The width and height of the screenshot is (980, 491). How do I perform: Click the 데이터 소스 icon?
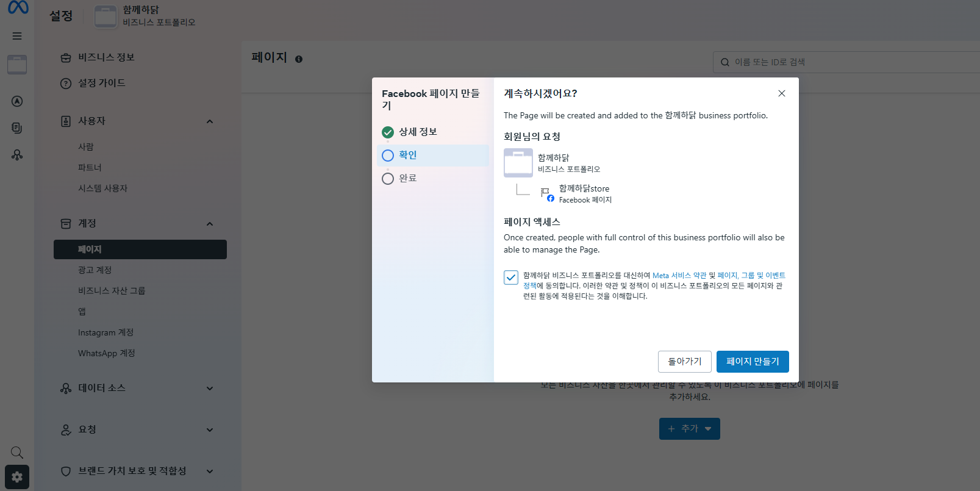coord(66,389)
